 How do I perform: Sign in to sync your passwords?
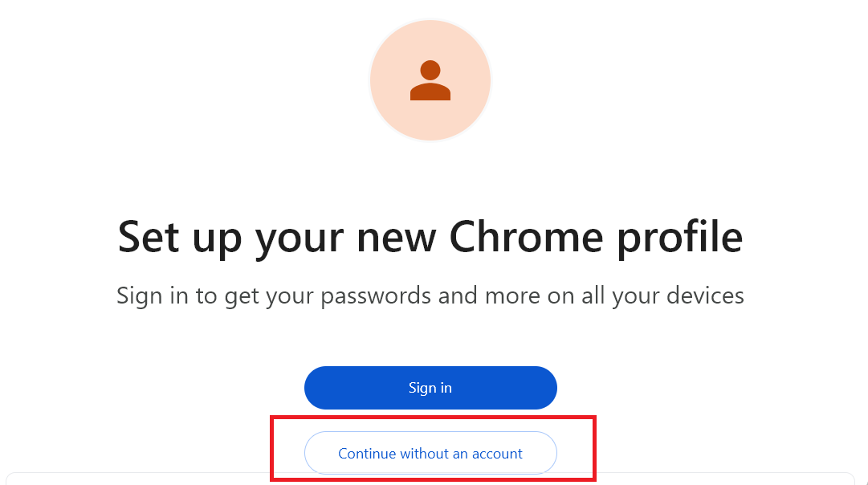(x=430, y=387)
